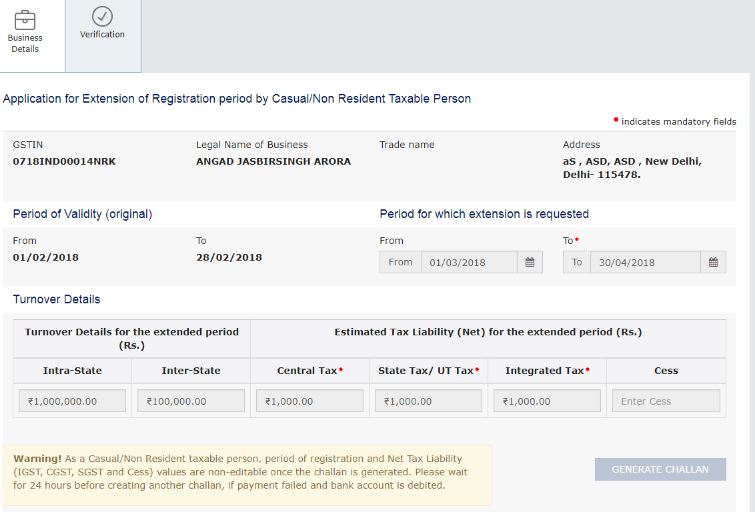The image size is (755, 512).
Task: Select the Central Tax amount field
Action: tap(309, 401)
